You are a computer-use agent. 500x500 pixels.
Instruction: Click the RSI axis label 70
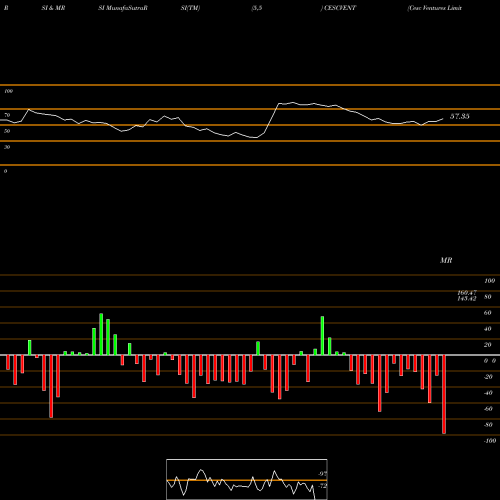point(7,115)
